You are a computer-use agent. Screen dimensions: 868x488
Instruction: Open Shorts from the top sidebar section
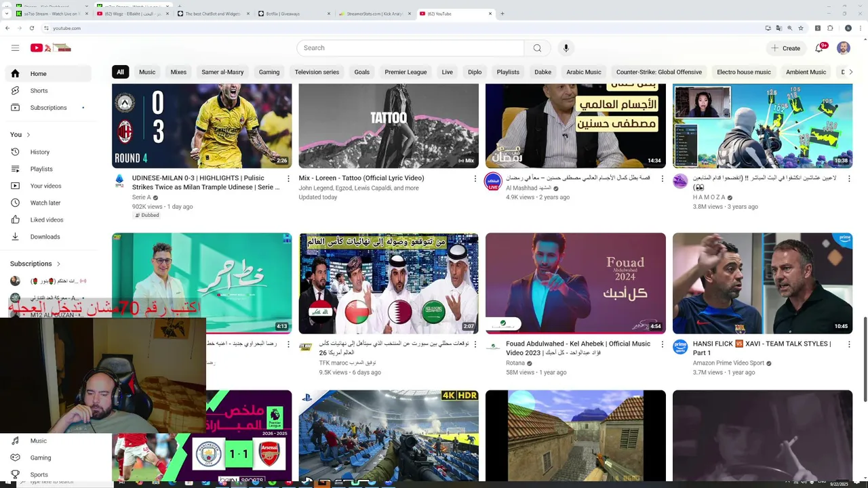tap(48, 90)
